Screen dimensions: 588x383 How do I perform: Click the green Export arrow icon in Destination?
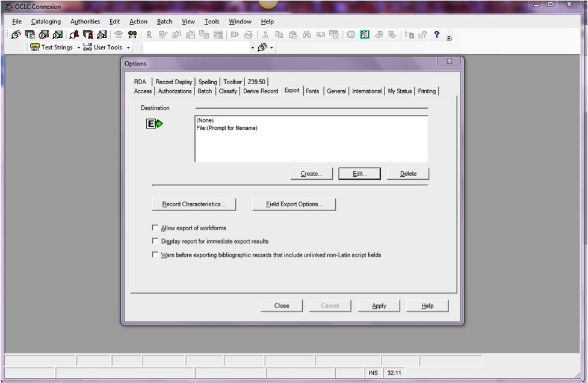pos(155,124)
